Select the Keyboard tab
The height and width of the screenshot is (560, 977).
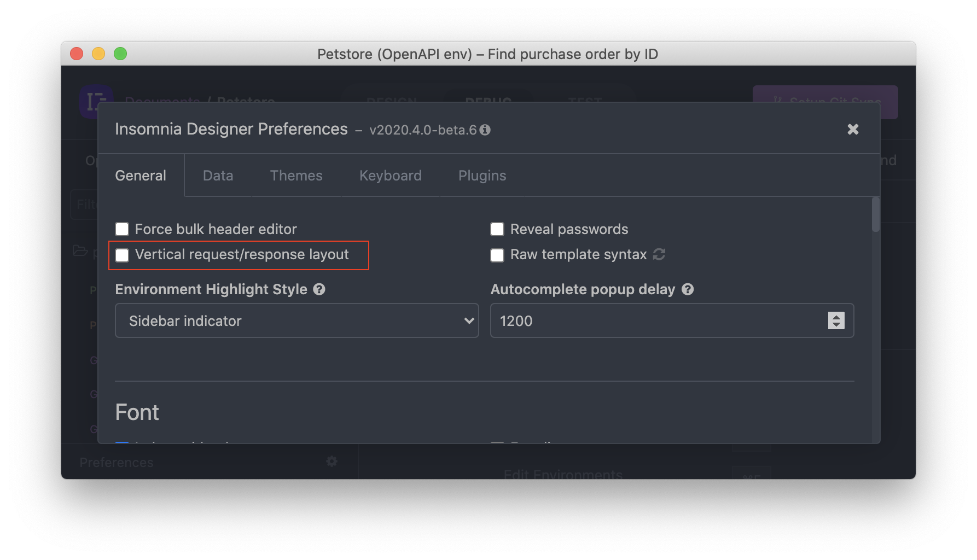(x=391, y=176)
